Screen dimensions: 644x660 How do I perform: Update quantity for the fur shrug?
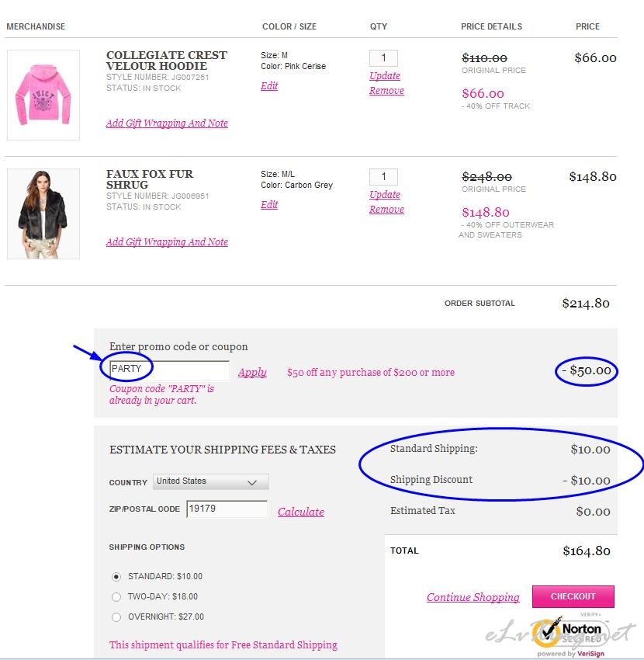385,194
